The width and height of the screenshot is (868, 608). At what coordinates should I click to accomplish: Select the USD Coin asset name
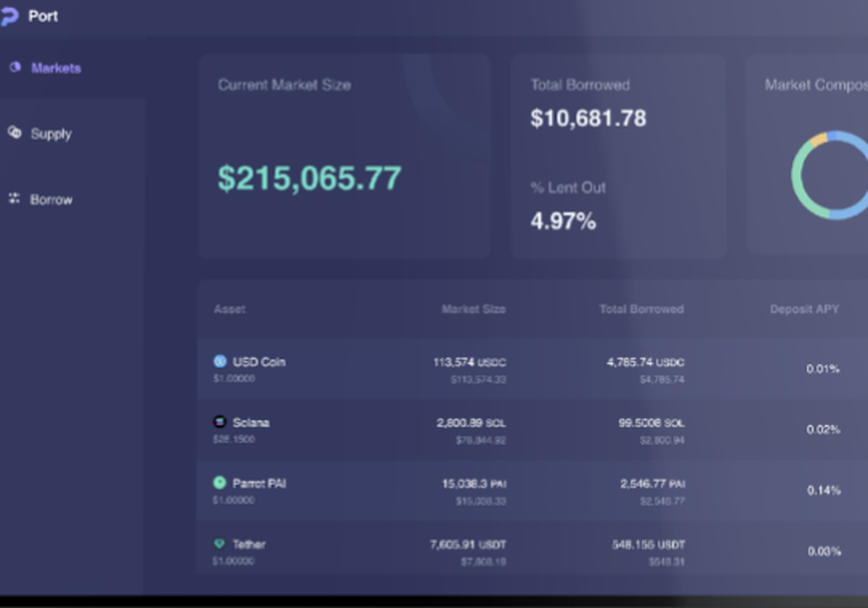[x=259, y=361]
